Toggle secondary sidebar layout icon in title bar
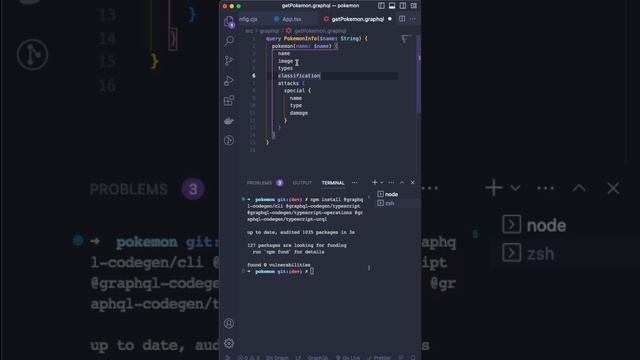 point(403,6)
